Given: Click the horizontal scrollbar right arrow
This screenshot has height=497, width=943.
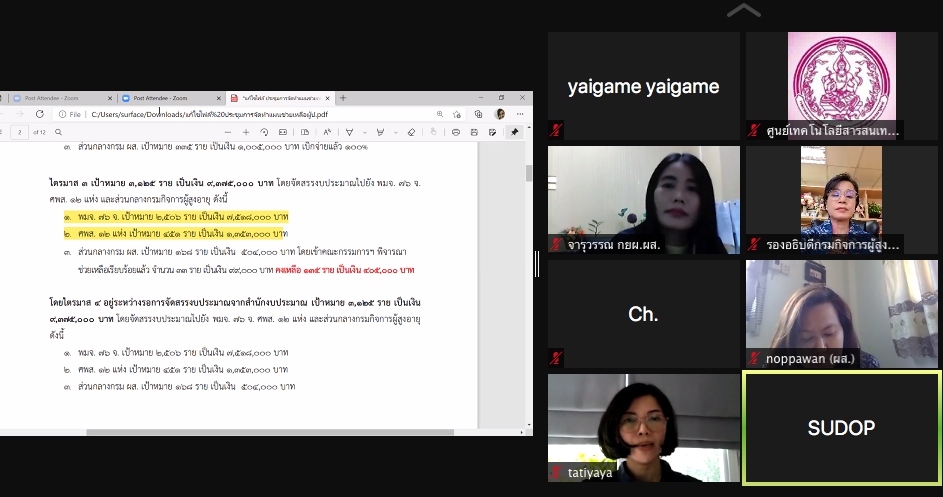Looking at the screenshot, I should 521,432.
